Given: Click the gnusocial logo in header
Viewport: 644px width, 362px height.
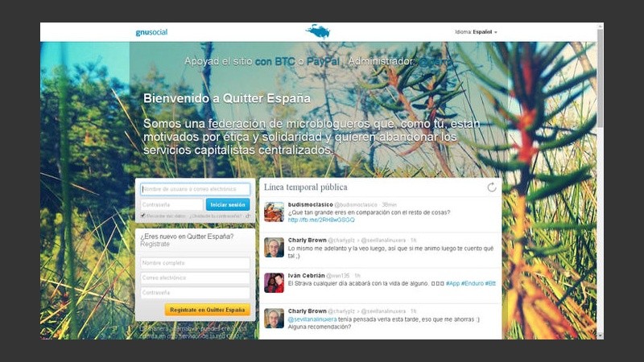Looking at the screenshot, I should [151, 32].
